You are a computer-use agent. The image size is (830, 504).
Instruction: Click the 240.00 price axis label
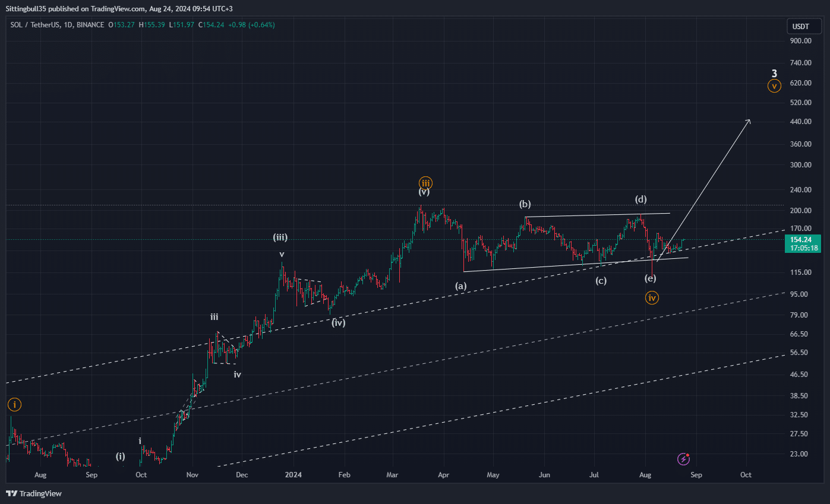(801, 190)
